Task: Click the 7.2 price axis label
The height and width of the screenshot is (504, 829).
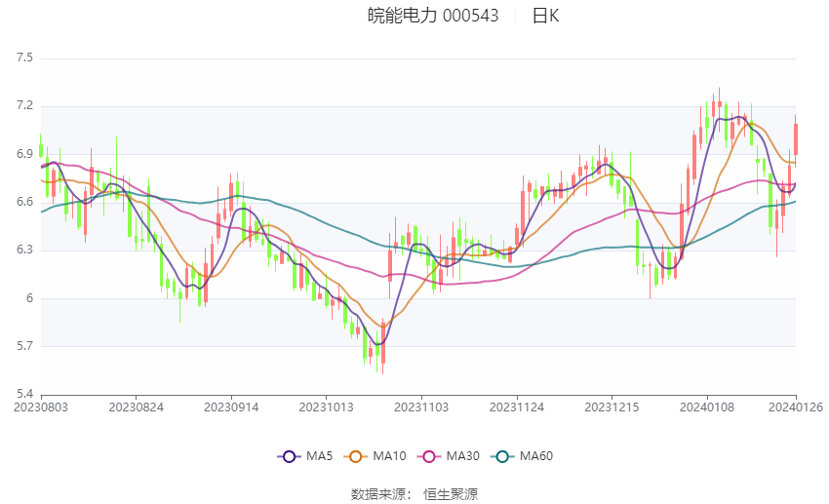Action: pos(24,105)
